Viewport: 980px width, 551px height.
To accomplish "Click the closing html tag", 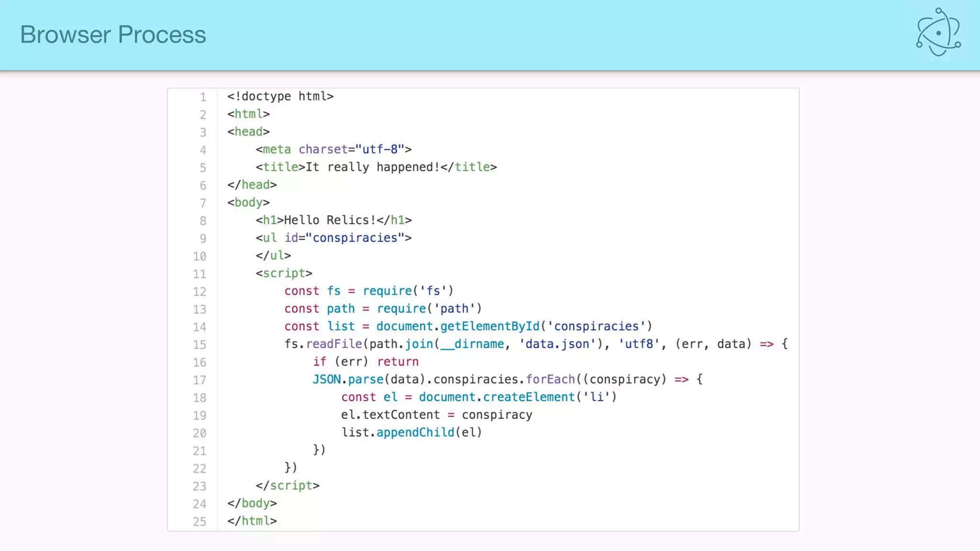I will click(x=252, y=521).
